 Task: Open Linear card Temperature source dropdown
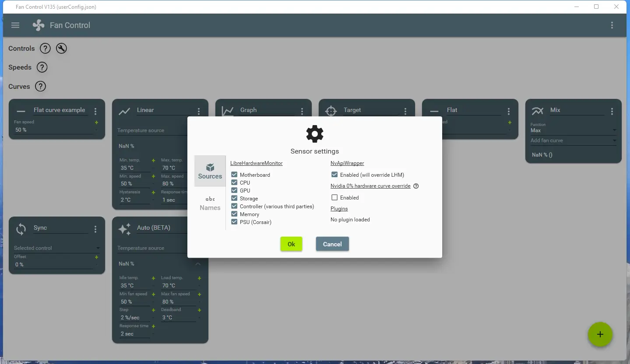point(152,130)
